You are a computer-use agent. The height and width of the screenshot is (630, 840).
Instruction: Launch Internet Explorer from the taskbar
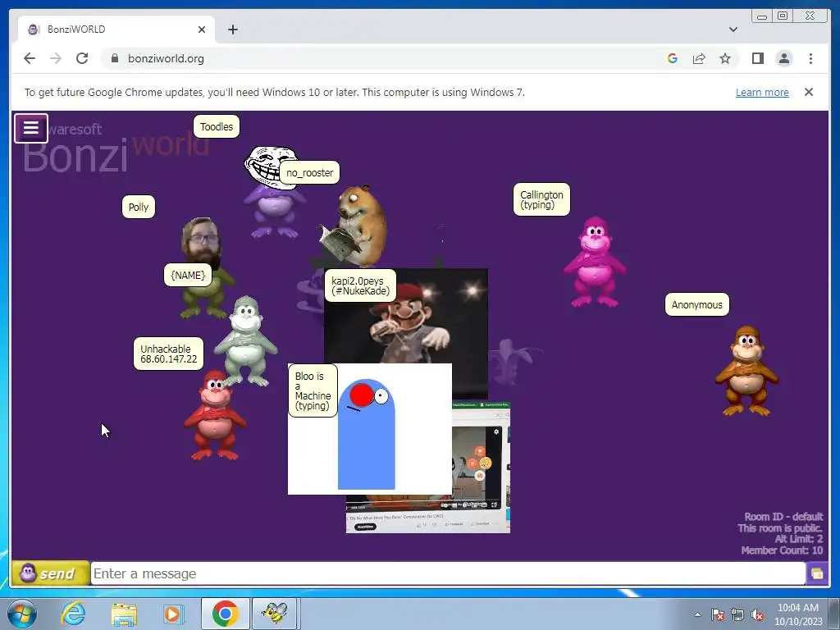73,614
